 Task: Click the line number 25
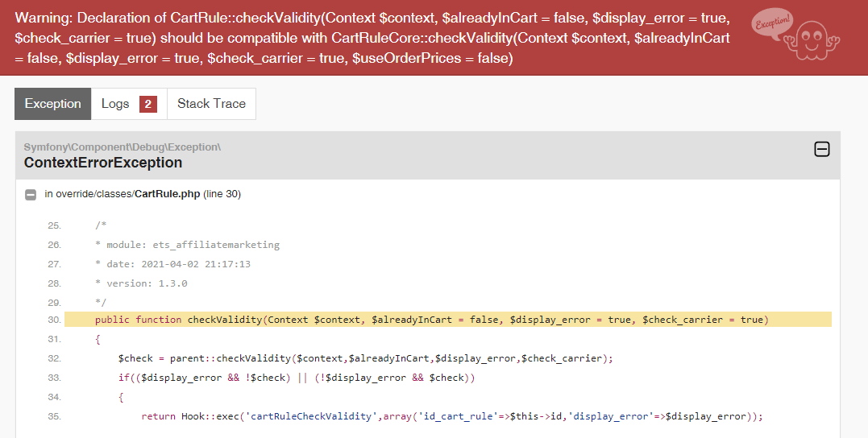[54, 225]
